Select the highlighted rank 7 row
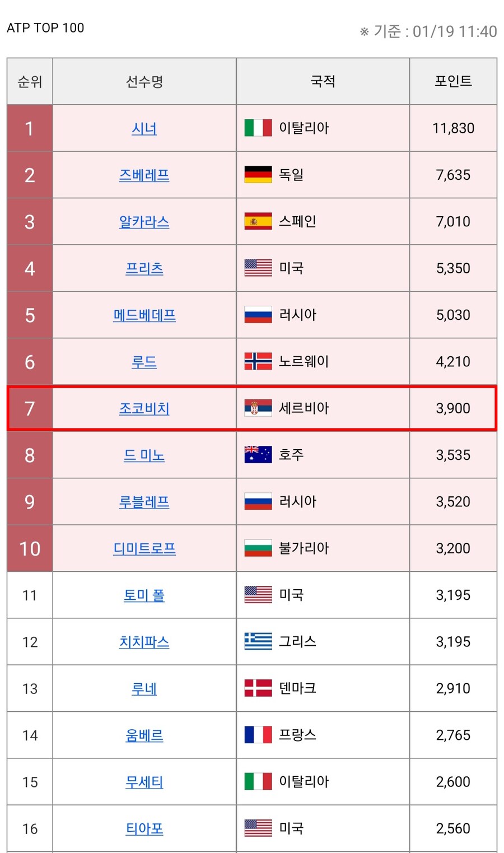The height and width of the screenshot is (853, 504). click(252, 408)
